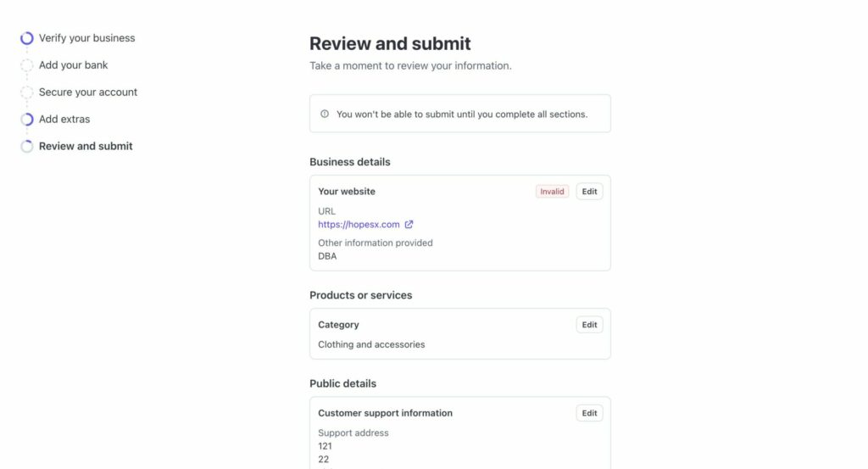Screen dimensions: 868x469
Task: Open the Add your bank step
Action: (73, 65)
